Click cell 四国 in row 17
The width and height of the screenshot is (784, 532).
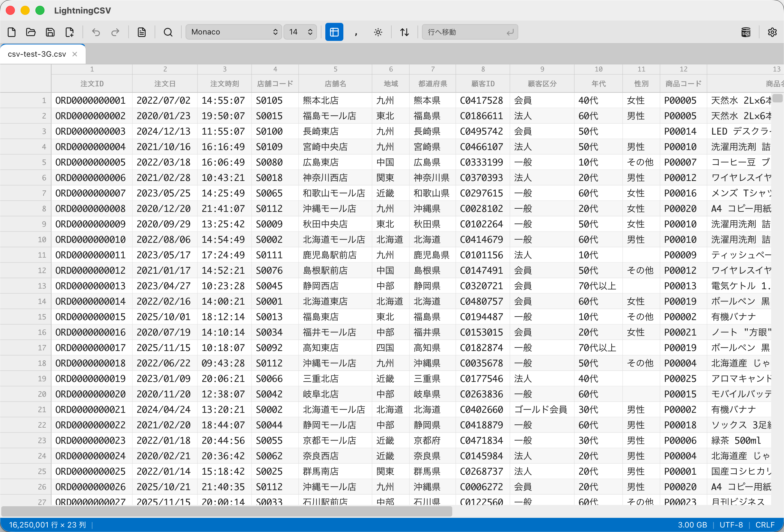391,348
